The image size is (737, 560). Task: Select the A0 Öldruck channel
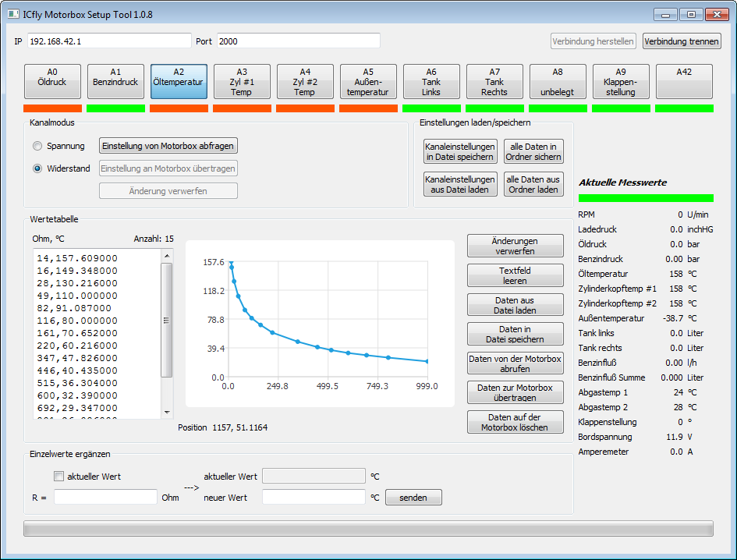[52, 81]
